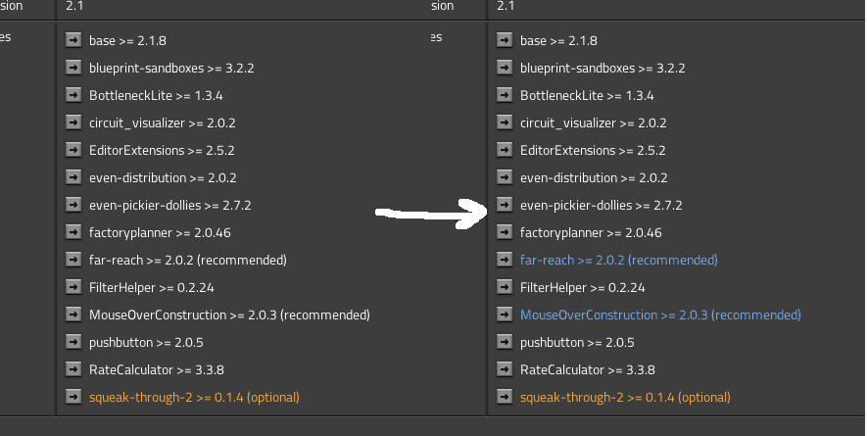Screen dimensions: 868x436
Task: Click circuit_visualizer >= 2.0.2 text in left list
Action: pos(163,122)
